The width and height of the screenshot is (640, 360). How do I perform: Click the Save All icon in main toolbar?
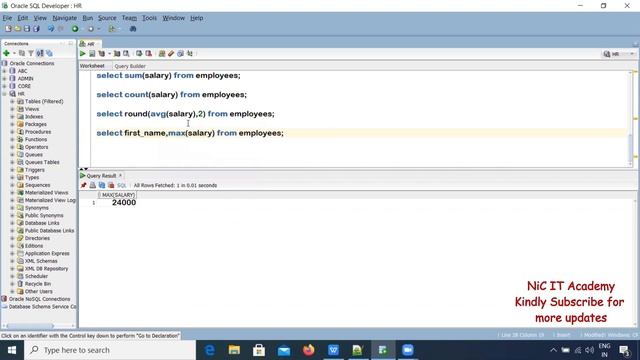(x=36, y=29)
